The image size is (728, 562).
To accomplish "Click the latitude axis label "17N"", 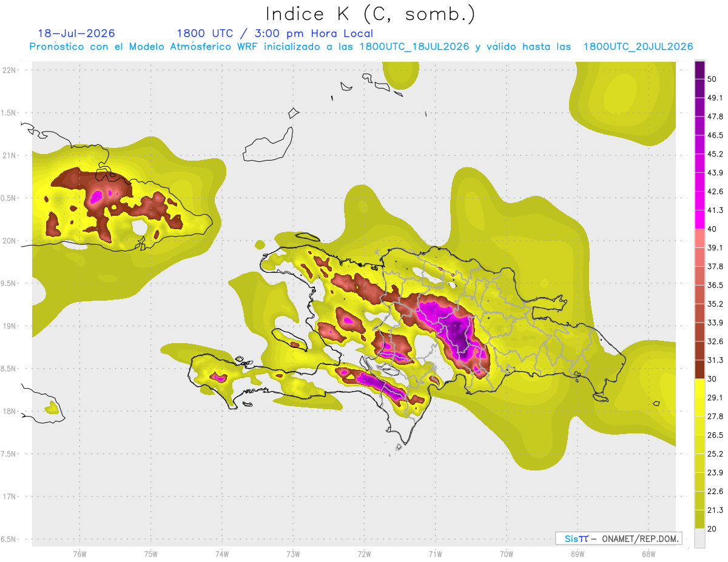I will (10, 497).
